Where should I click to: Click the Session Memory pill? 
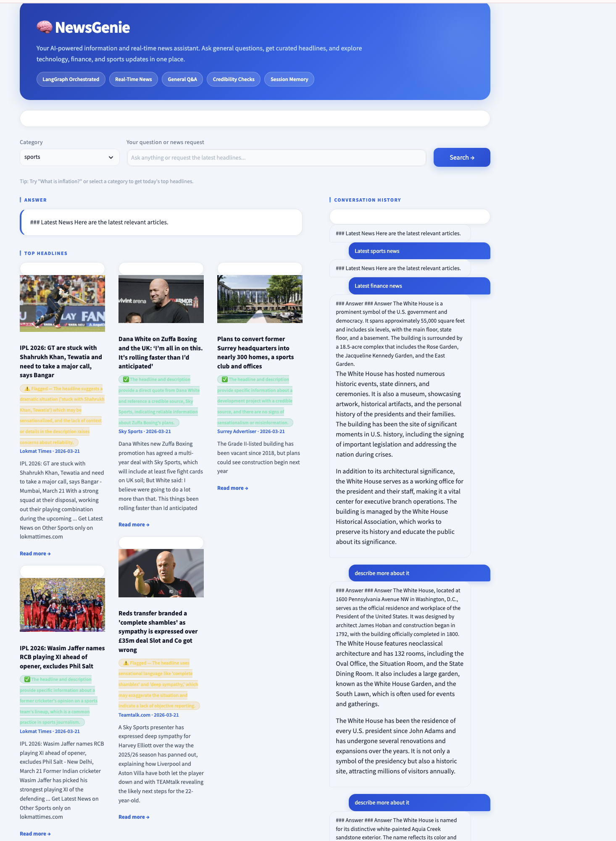pos(289,79)
